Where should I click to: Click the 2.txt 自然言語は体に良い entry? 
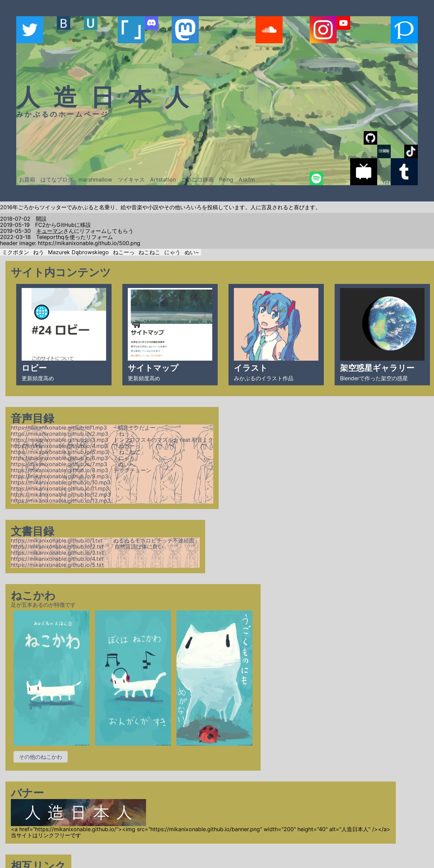pos(89,547)
